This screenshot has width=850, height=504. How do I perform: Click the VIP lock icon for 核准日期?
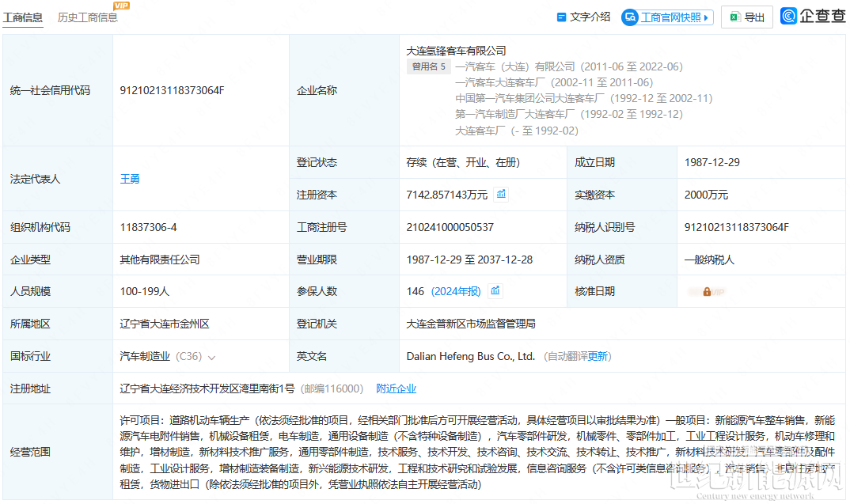(x=706, y=292)
